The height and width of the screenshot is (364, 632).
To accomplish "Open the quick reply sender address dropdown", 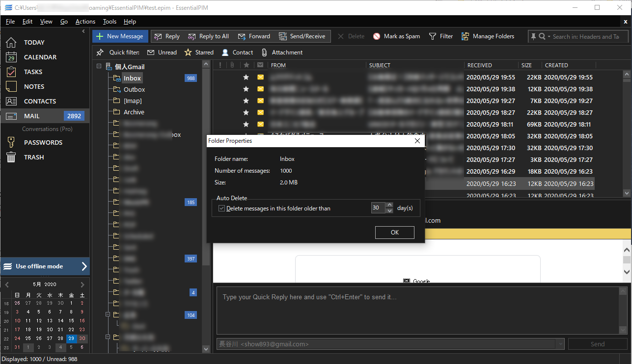I will click(560, 344).
